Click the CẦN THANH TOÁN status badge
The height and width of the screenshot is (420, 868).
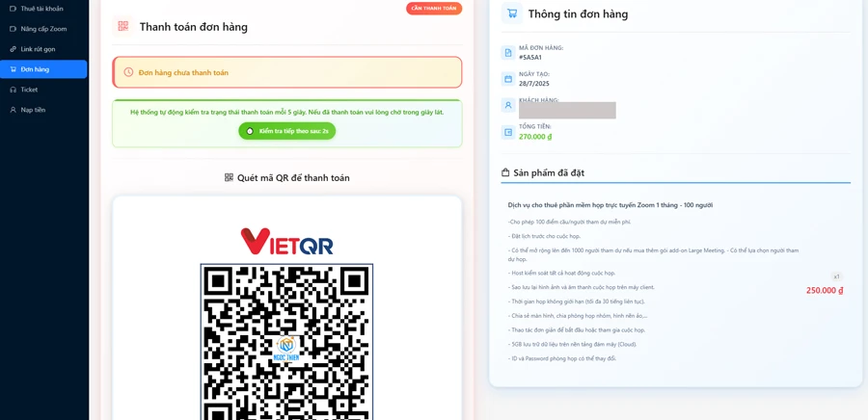[x=433, y=9]
